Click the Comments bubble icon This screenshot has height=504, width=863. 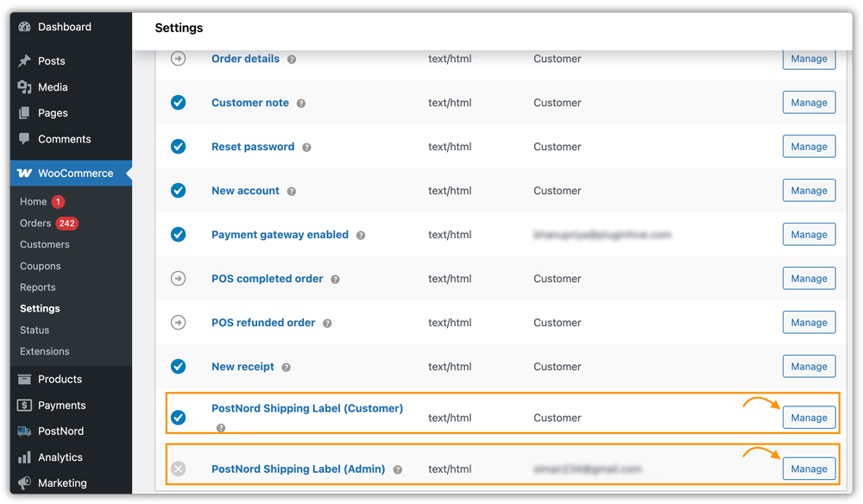click(x=24, y=139)
